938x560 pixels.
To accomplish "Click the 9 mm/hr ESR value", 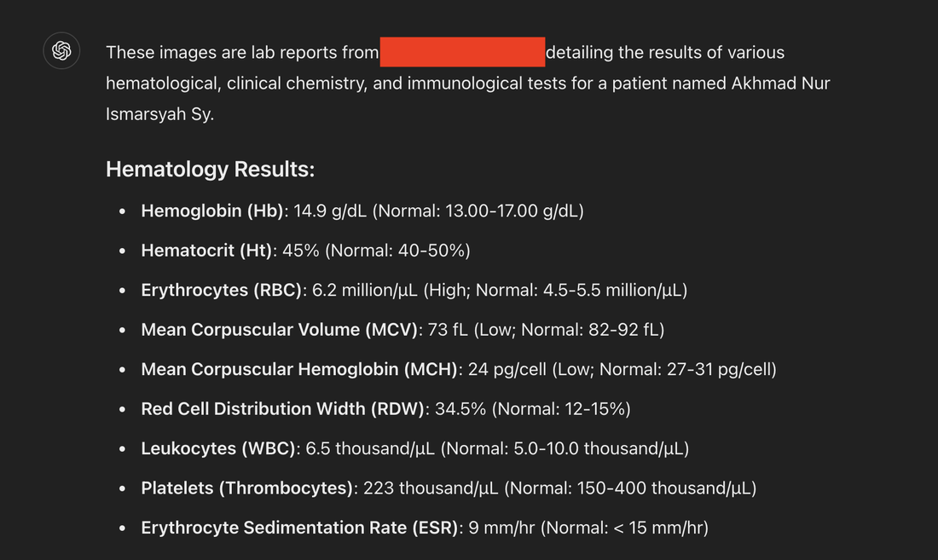I will tap(501, 528).
